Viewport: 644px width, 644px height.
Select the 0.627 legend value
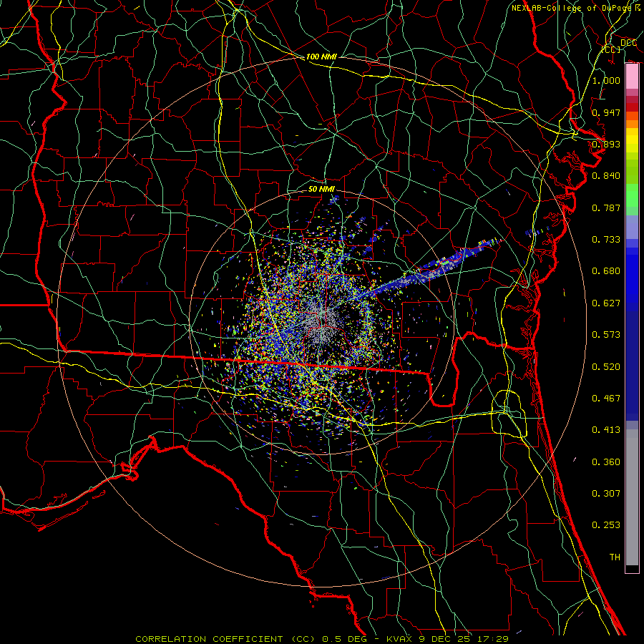point(606,303)
